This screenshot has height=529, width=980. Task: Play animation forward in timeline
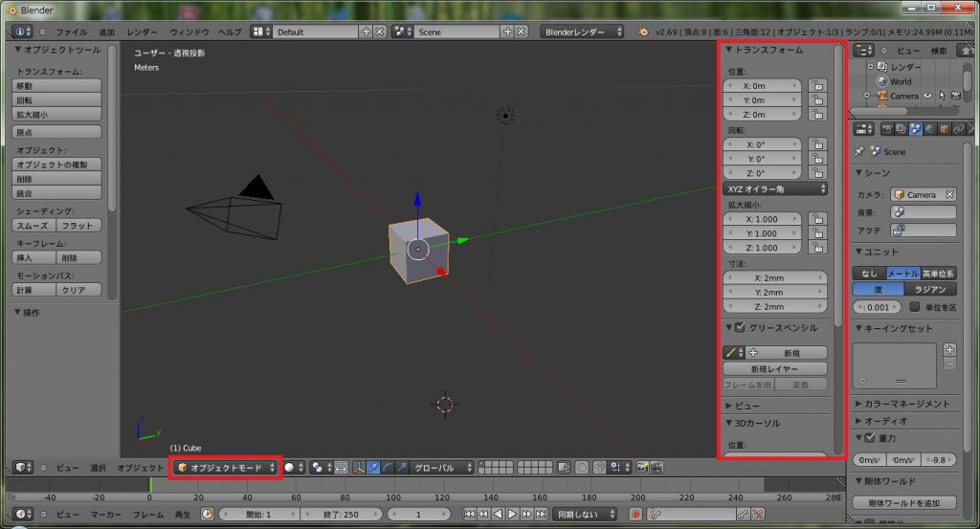(x=512, y=514)
